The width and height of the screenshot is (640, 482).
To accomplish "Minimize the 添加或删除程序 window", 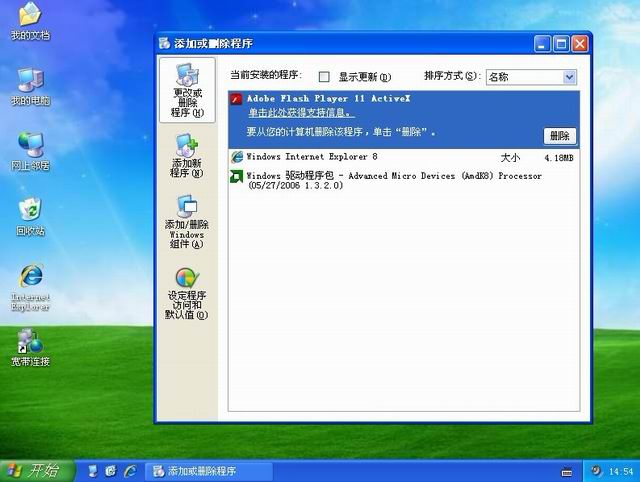I will point(542,44).
